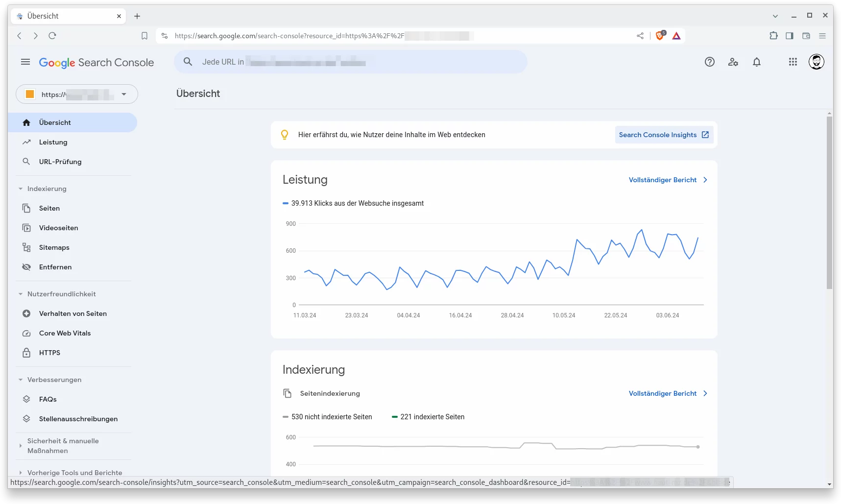
Task: Open the browser menu (three lines)
Action: click(822, 36)
